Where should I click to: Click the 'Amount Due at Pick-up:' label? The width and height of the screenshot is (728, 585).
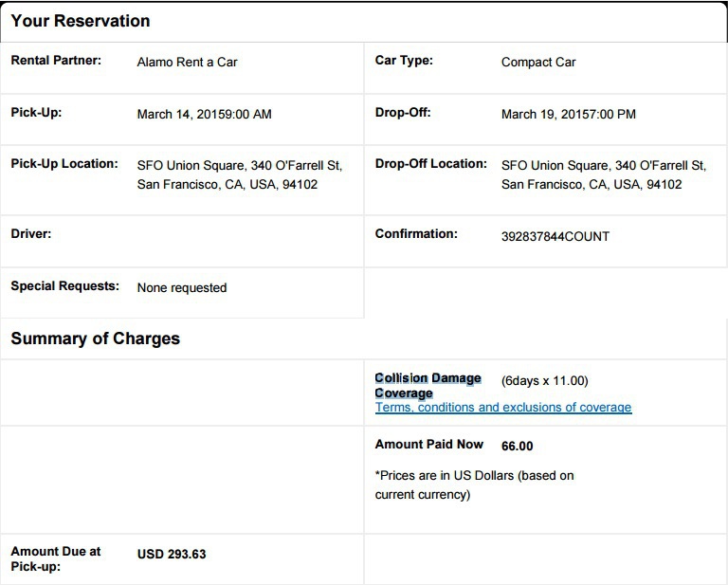[56, 558]
